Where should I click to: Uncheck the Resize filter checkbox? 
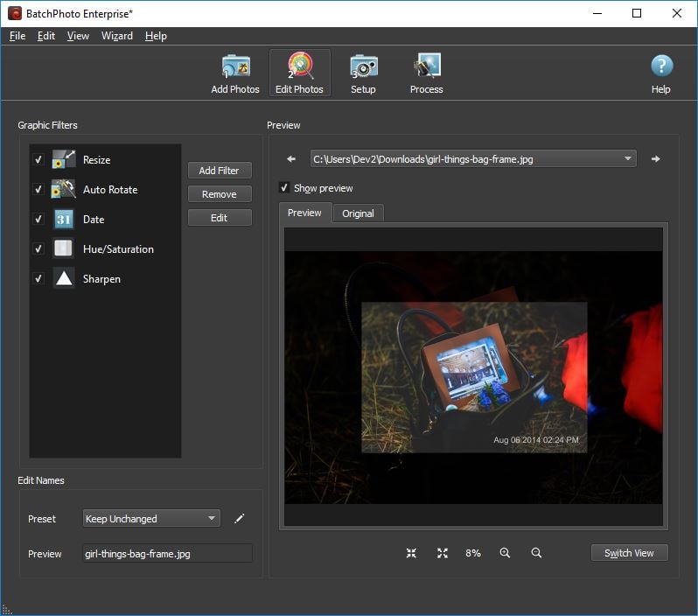pyautogui.click(x=38, y=160)
